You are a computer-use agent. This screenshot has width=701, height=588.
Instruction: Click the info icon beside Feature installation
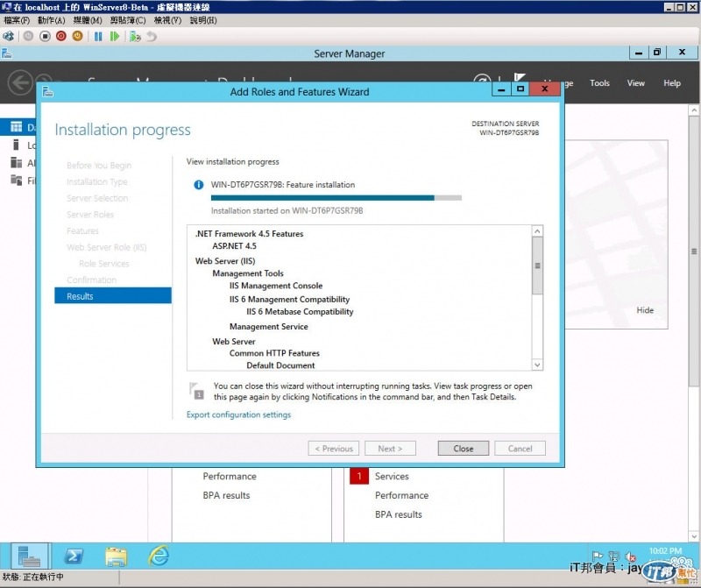(199, 185)
